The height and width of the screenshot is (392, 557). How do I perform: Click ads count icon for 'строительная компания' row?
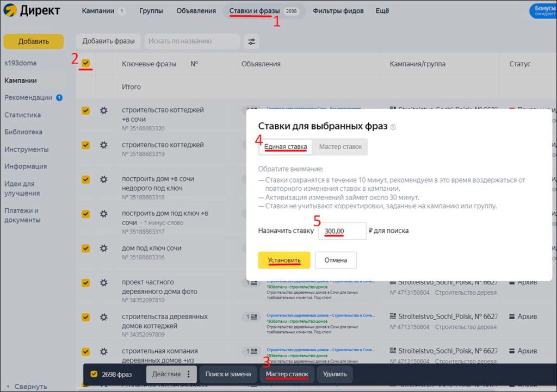[251, 351]
